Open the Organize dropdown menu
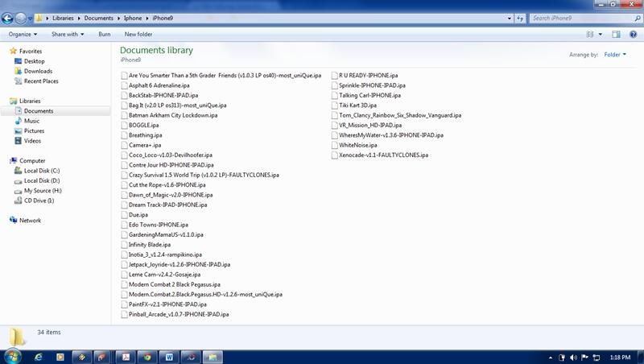This screenshot has width=644, height=364. [x=23, y=34]
